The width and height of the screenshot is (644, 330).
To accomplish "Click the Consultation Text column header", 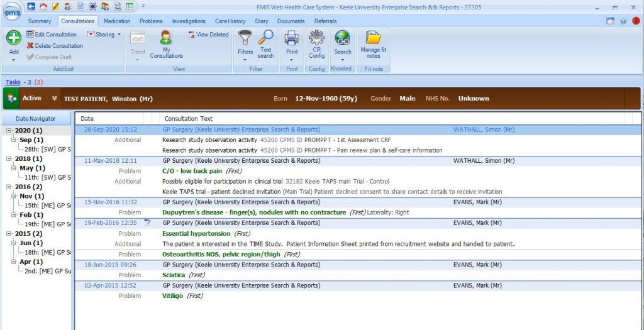I will [x=189, y=119].
